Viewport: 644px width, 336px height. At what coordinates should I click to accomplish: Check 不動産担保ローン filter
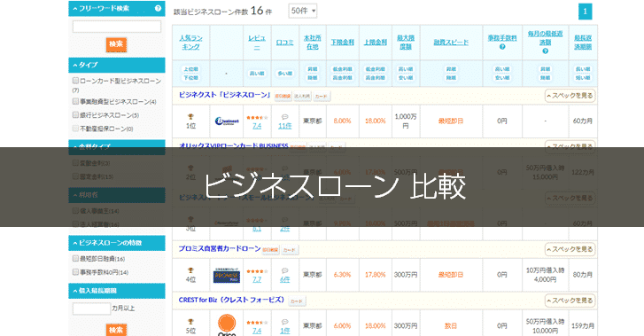point(75,129)
